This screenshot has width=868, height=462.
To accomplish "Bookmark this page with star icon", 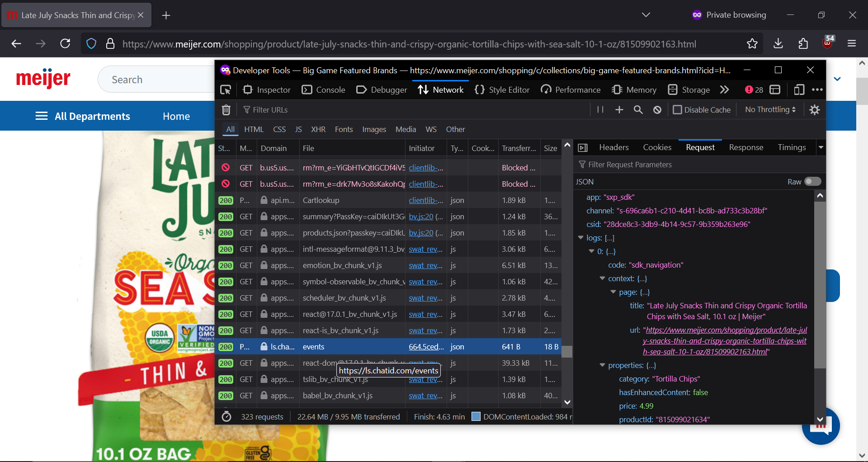I will 752,43.
